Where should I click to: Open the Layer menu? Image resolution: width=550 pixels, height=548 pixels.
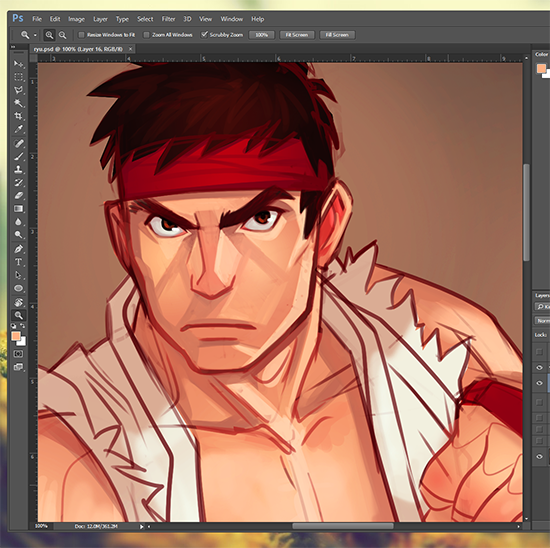100,19
